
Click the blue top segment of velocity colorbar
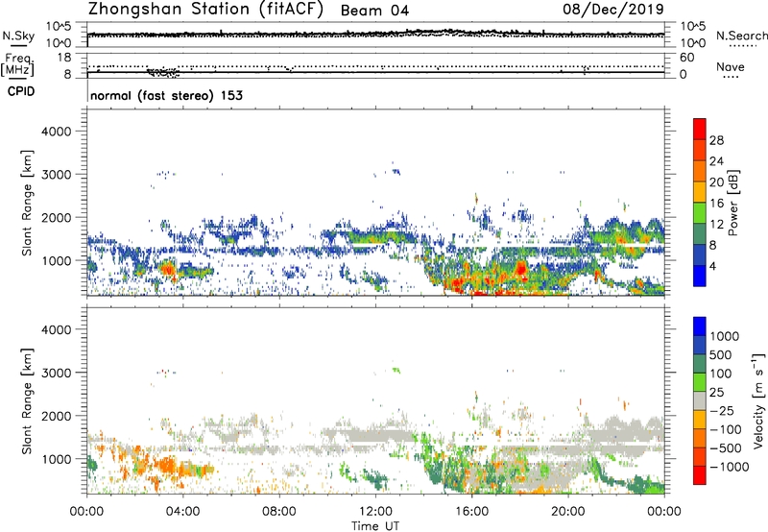pyautogui.click(x=700, y=326)
